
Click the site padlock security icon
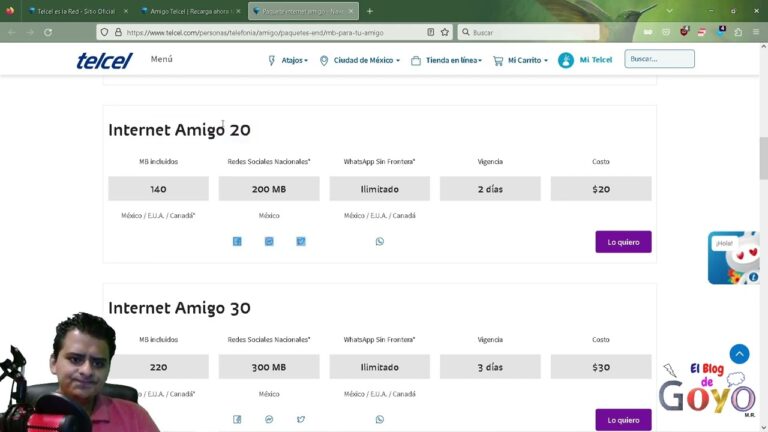tap(118, 32)
